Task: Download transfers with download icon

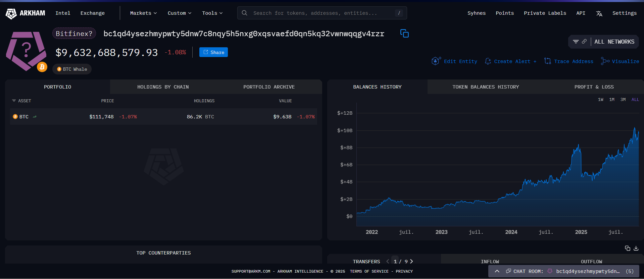Action: point(636,248)
